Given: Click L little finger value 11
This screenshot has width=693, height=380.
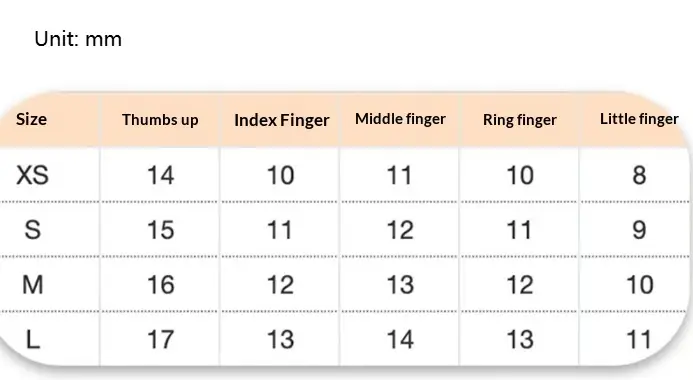Looking at the screenshot, I should click(639, 339).
